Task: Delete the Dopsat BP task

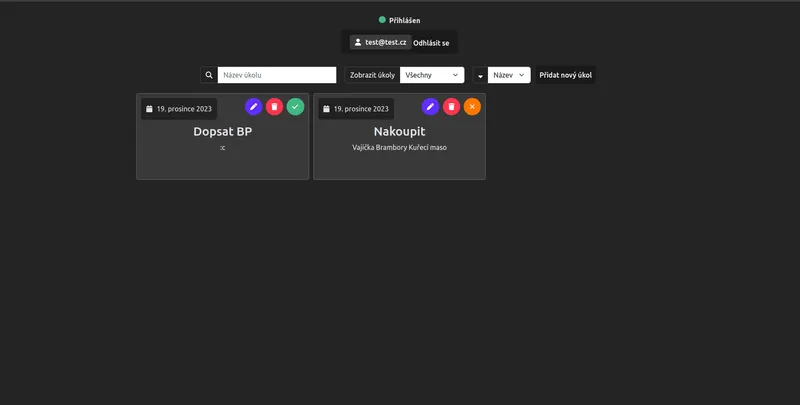Action: click(274, 107)
